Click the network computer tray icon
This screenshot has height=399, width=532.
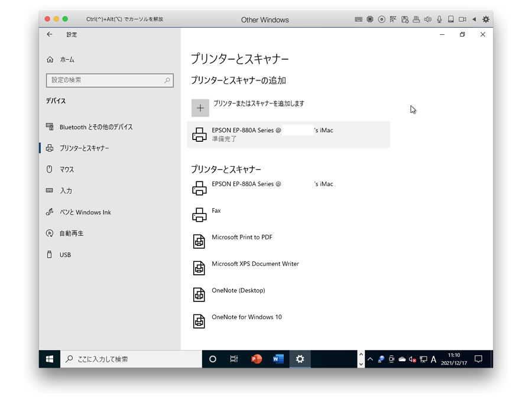(x=423, y=359)
